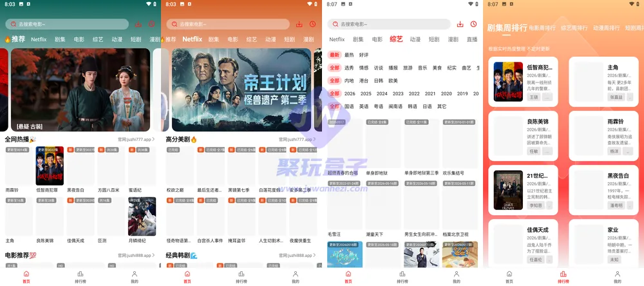Open the 综艺周排行 ranking tab
The width and height of the screenshot is (644, 286).
[574, 28]
